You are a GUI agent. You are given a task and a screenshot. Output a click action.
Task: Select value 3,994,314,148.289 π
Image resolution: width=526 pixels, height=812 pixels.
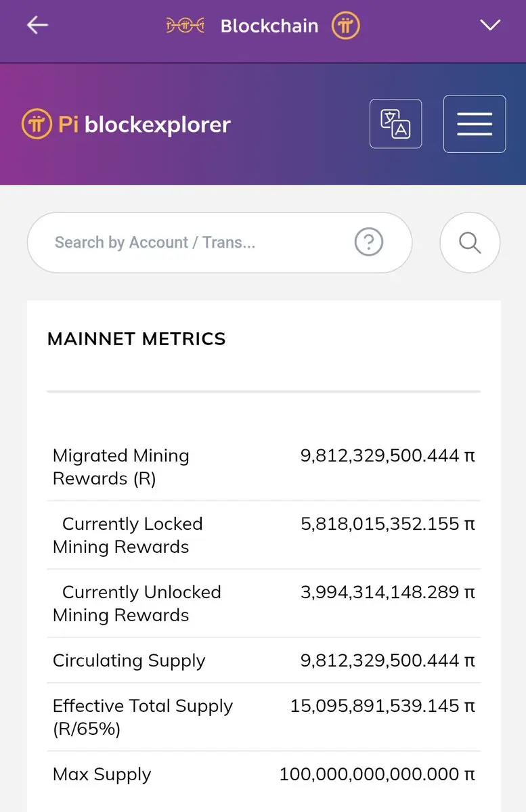coord(388,592)
